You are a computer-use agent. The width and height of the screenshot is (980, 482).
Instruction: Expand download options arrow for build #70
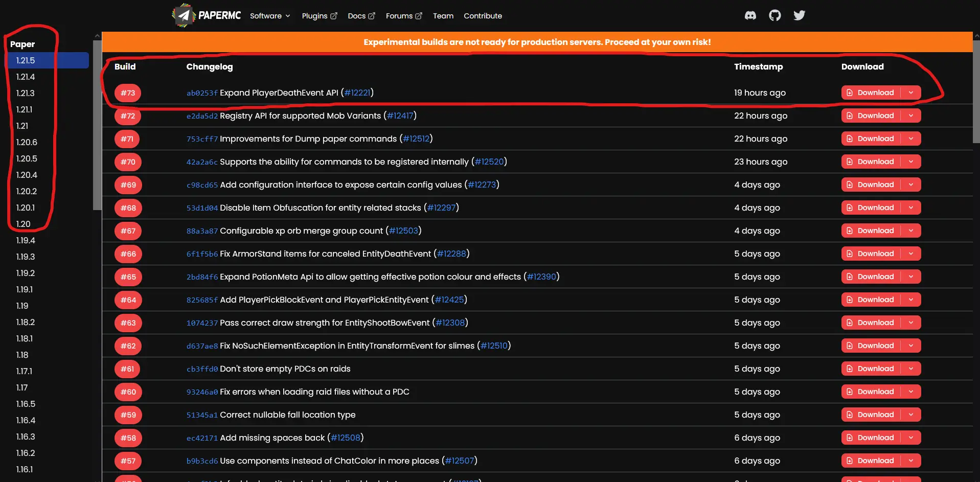[911, 162]
